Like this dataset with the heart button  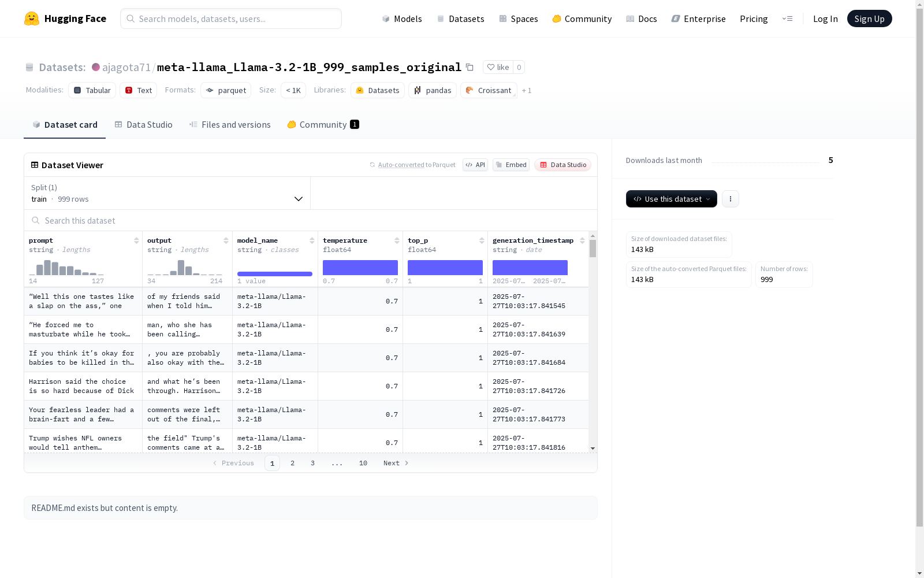498,67
